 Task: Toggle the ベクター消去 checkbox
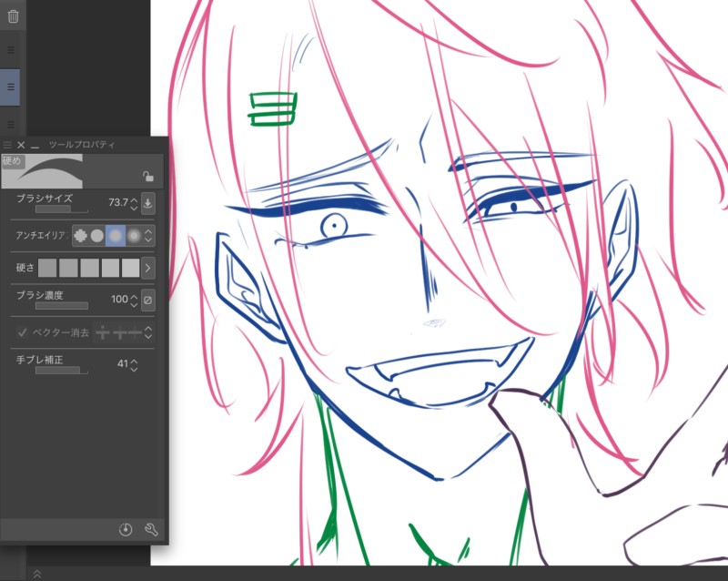click(x=21, y=332)
